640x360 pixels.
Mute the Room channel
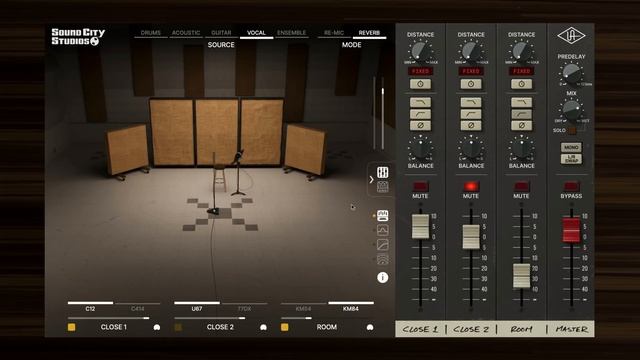click(521, 187)
